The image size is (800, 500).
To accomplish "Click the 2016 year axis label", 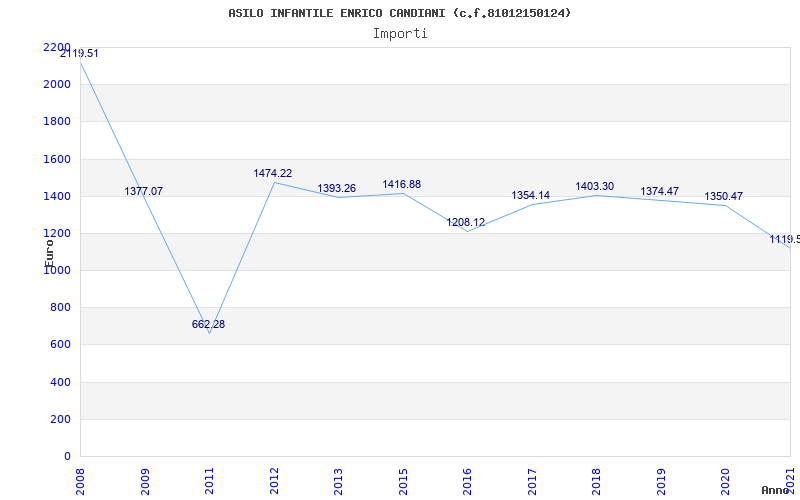I will click(467, 482).
